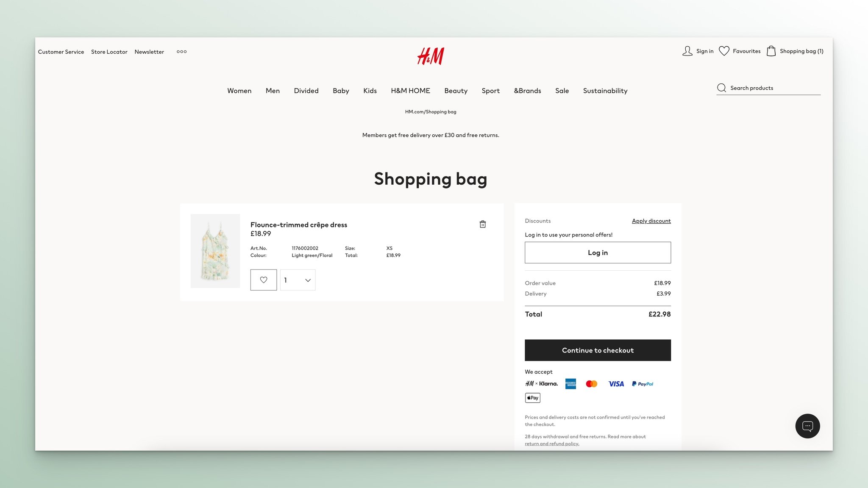Click the Favourites heart icon in header
The height and width of the screenshot is (488, 868).
pos(724,52)
